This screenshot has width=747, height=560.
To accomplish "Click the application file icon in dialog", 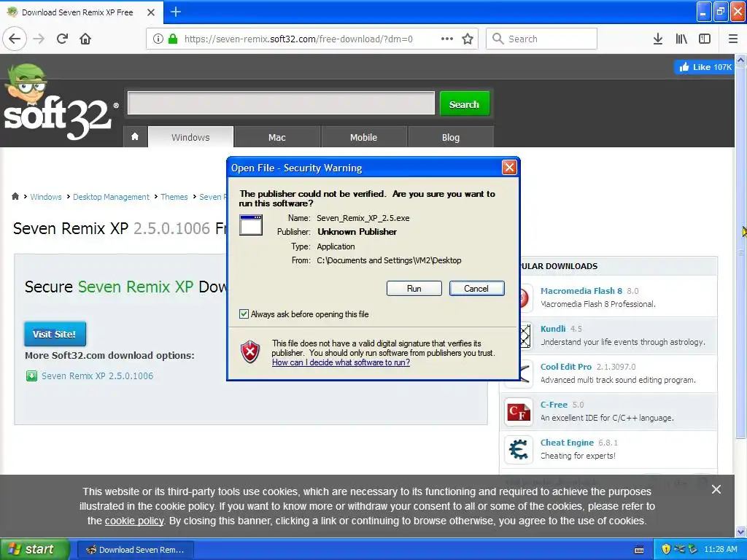I will tap(251, 225).
